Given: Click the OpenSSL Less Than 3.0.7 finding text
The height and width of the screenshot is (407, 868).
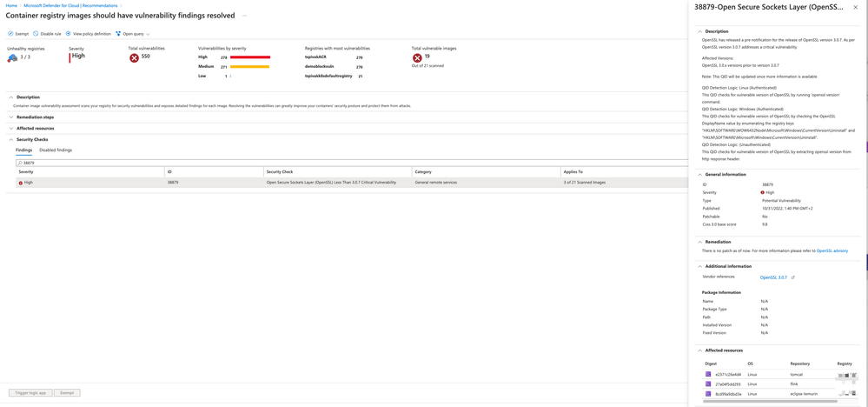Looking at the screenshot, I should (331, 182).
